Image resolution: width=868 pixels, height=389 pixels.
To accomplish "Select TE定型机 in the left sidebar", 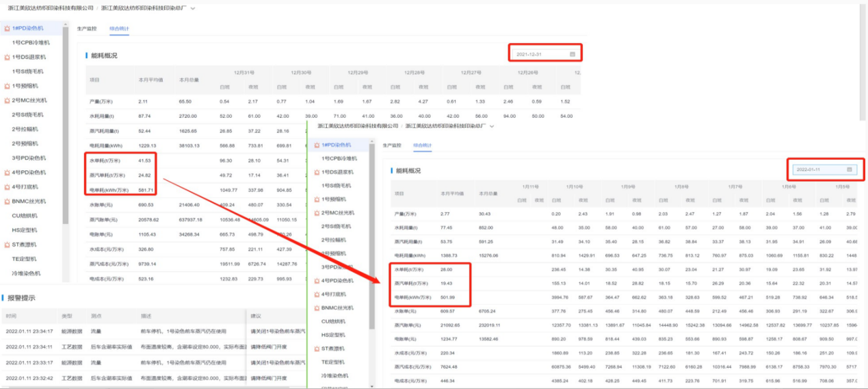I will point(26,259).
